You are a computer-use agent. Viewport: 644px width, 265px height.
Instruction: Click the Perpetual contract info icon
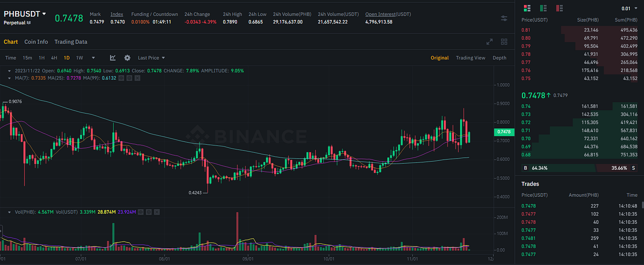point(29,23)
